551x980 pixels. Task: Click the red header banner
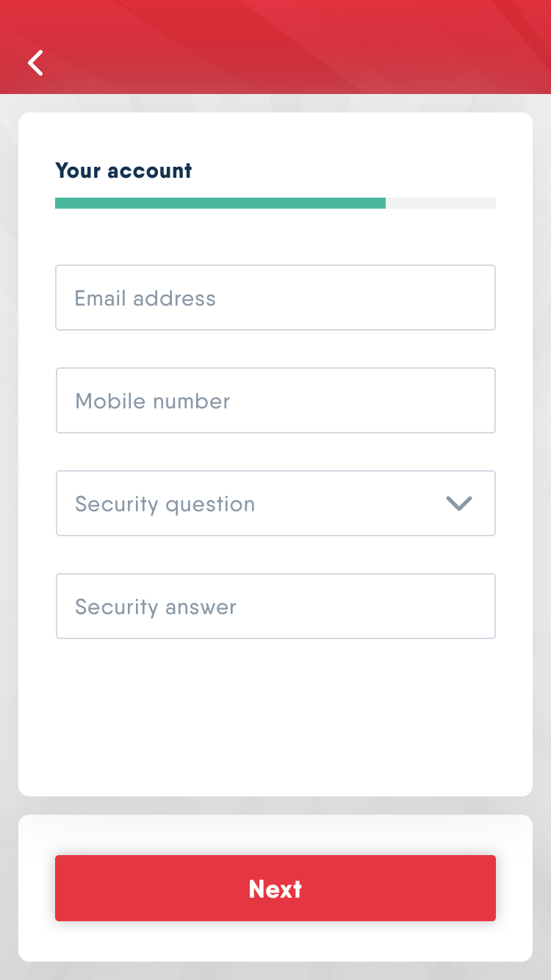click(x=294, y=44)
